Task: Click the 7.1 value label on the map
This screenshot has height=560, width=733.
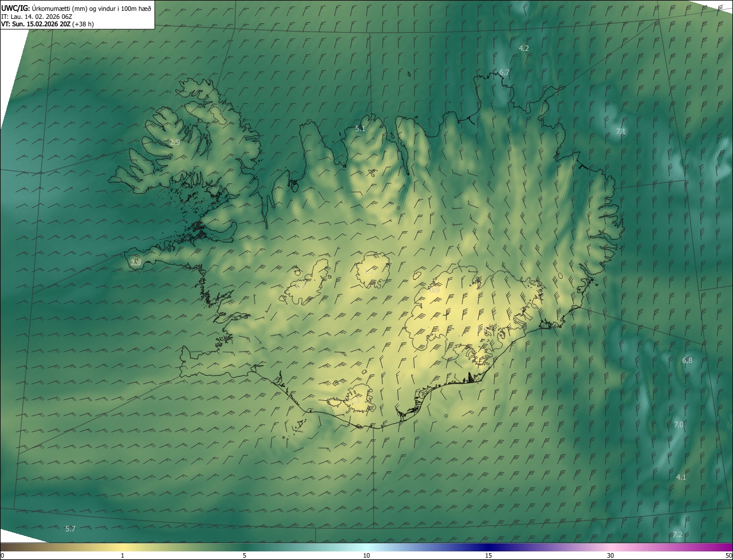Action: [x=621, y=132]
